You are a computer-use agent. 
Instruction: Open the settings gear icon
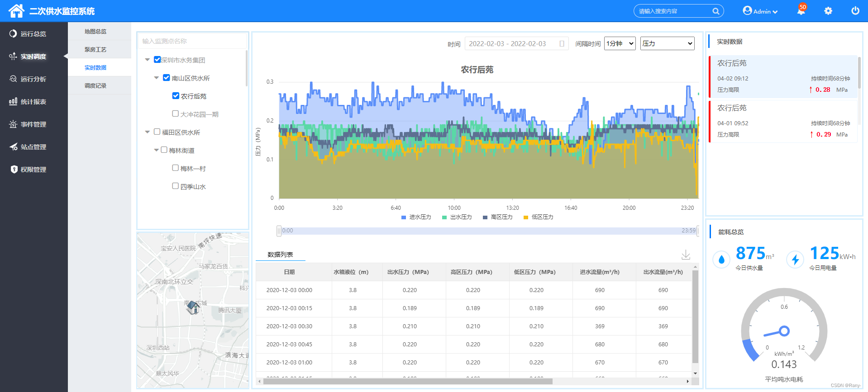828,11
